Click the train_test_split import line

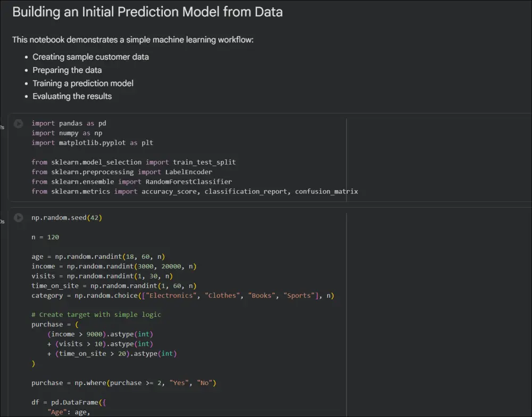pos(134,162)
